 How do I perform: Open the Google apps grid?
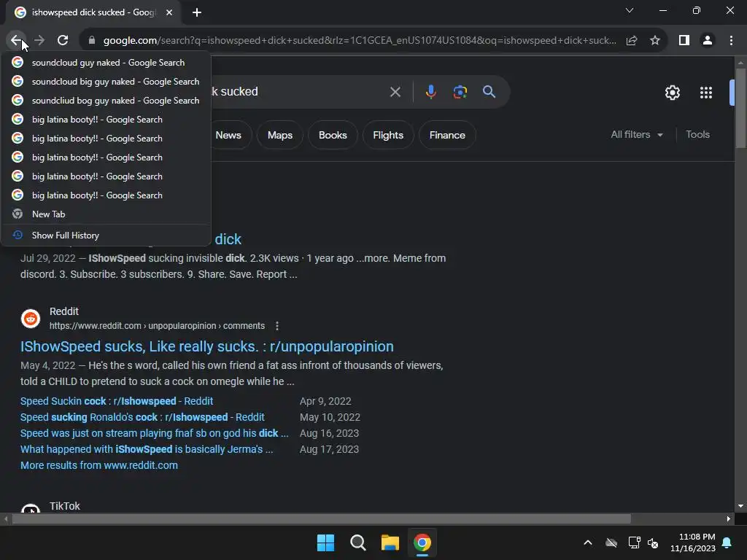click(x=706, y=93)
